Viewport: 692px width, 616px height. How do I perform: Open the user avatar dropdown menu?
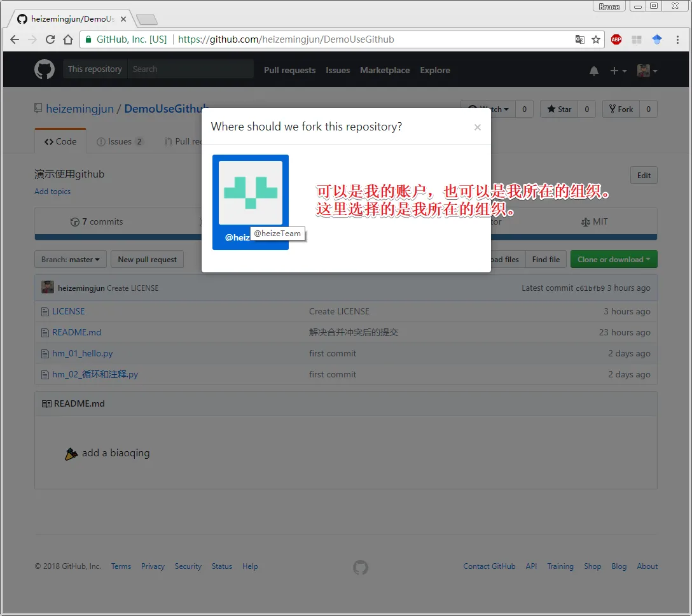[647, 71]
